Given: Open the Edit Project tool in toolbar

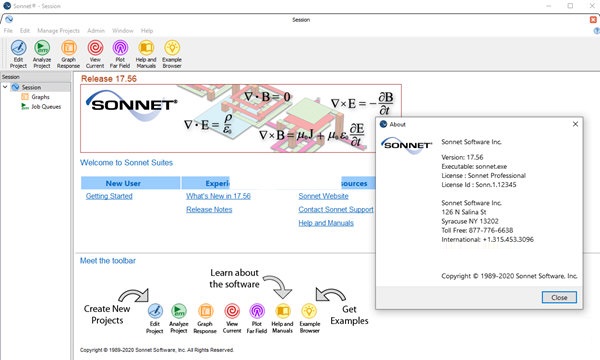Looking at the screenshot, I should coord(18,54).
